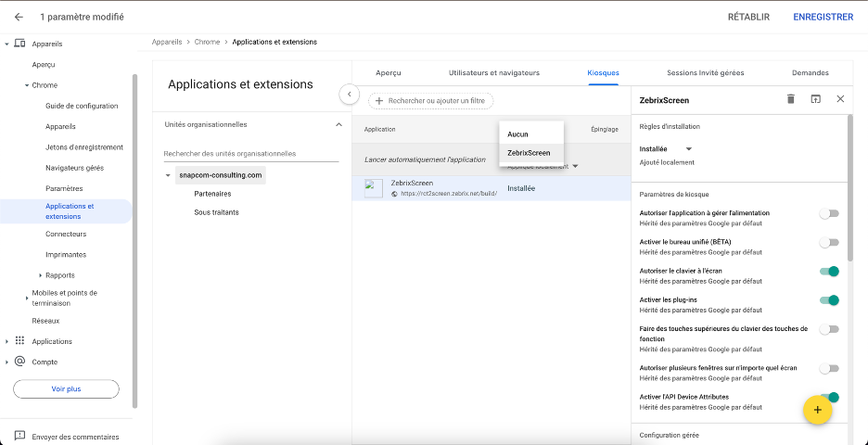The width and height of the screenshot is (868, 445).
Task: Close the ZebrixScreen details panel
Action: point(840,99)
